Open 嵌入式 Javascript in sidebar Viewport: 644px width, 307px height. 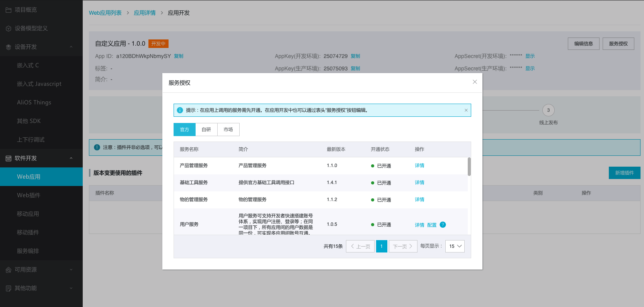(41, 84)
